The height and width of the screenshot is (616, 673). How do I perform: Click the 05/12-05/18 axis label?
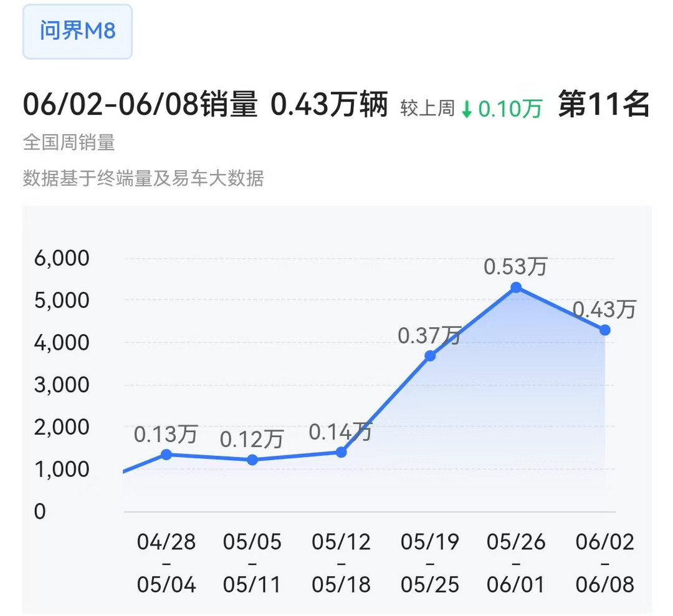click(x=341, y=563)
